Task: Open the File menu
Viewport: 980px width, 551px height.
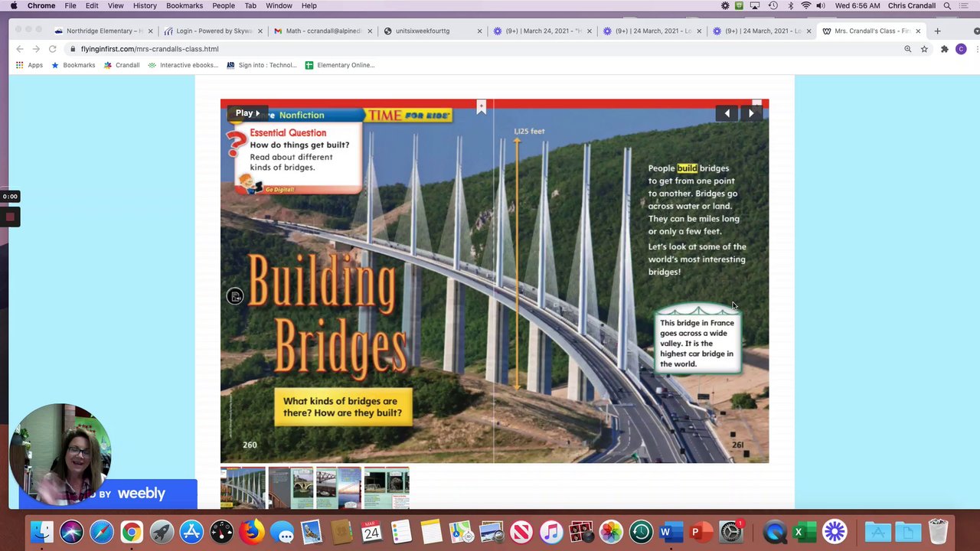Action: (70, 5)
